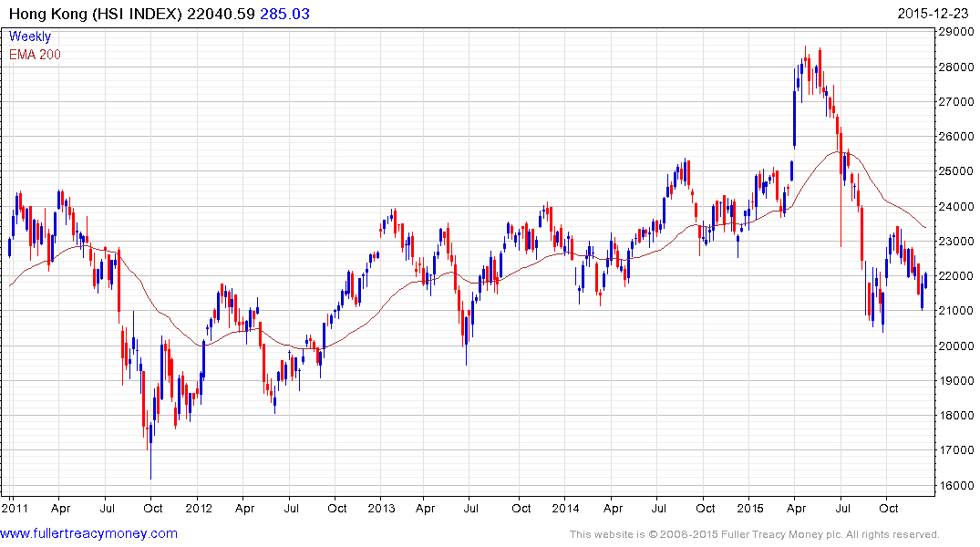
Task: Click the 26000 price axis label
Action: pyautogui.click(x=956, y=136)
